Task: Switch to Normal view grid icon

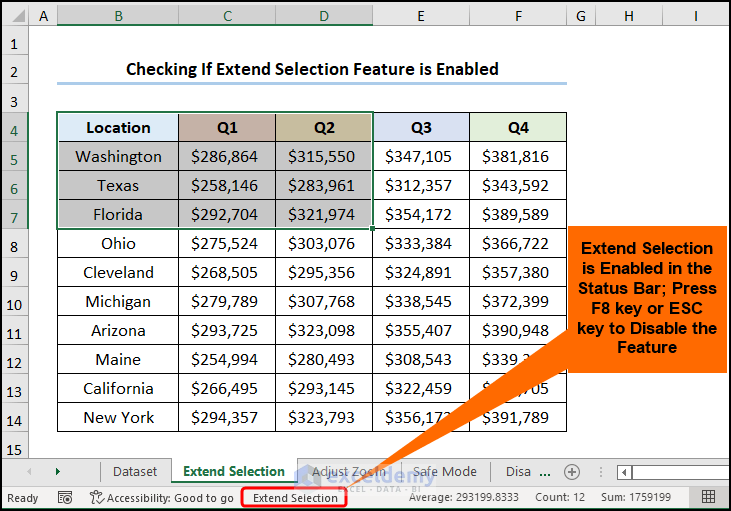Action: click(x=708, y=497)
